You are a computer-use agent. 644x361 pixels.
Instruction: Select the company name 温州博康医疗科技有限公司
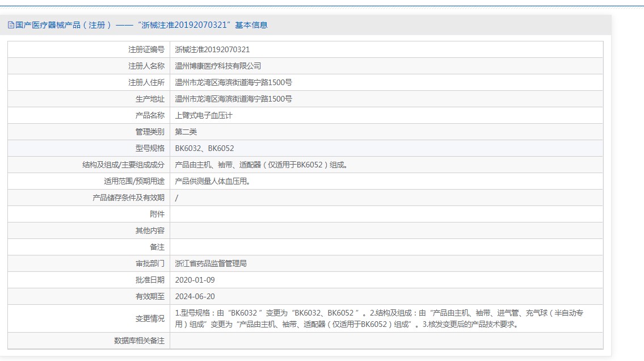coord(218,66)
